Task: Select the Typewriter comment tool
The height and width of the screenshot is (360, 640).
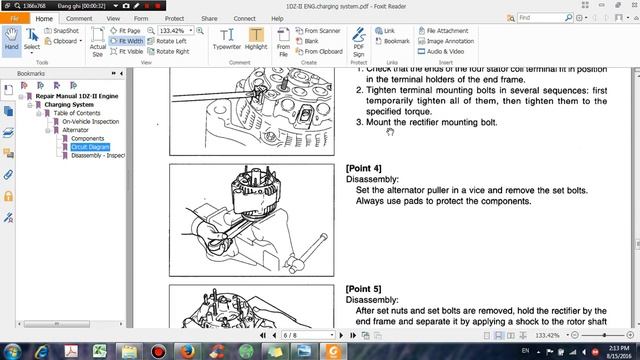Action: [x=227, y=39]
